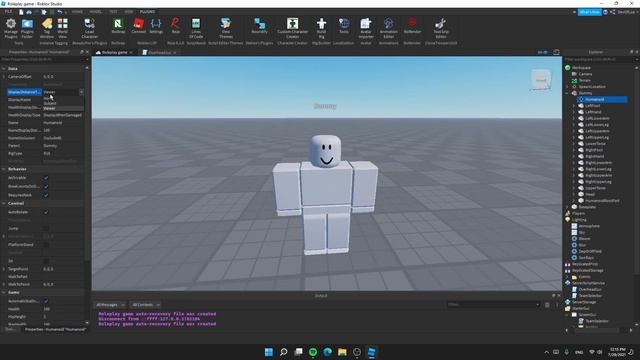Image resolution: width=640 pixels, height=360 pixels.
Task: Click the Filter Properties search field
Action: click(x=43, y=60)
